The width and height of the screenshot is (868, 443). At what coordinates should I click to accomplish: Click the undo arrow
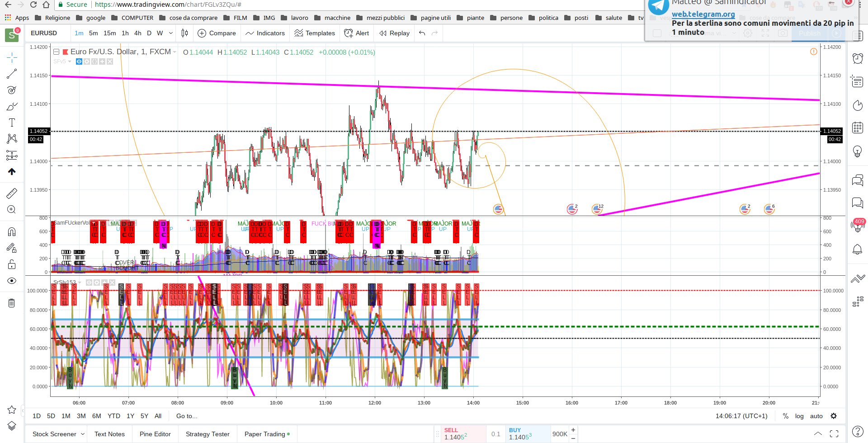[422, 33]
